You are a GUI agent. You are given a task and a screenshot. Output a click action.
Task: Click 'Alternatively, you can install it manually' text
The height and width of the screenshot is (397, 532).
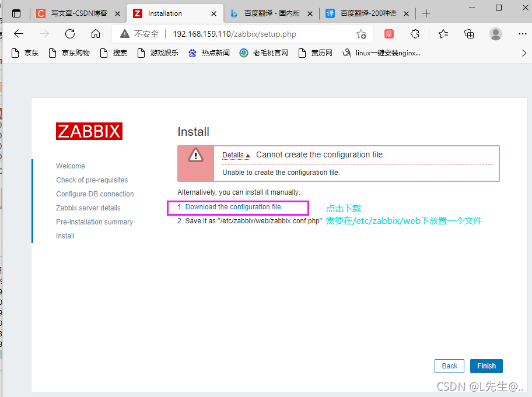[239, 192]
